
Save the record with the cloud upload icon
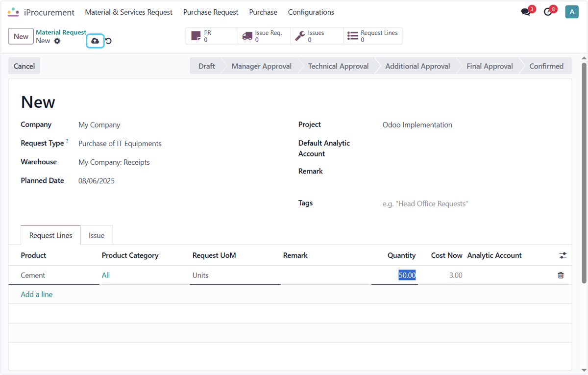(x=95, y=41)
